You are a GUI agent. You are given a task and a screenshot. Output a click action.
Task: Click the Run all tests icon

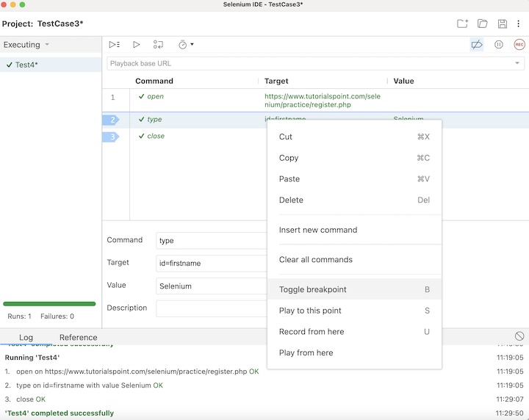(115, 45)
